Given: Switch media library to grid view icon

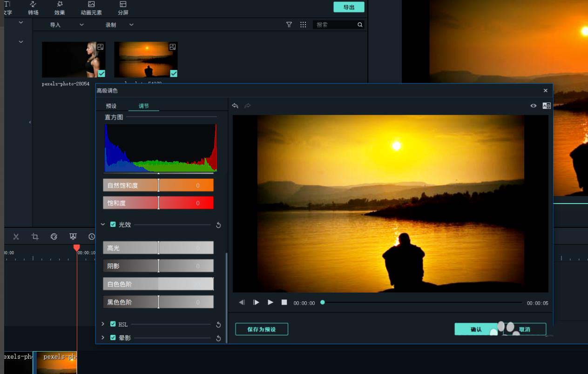Looking at the screenshot, I should coord(303,25).
